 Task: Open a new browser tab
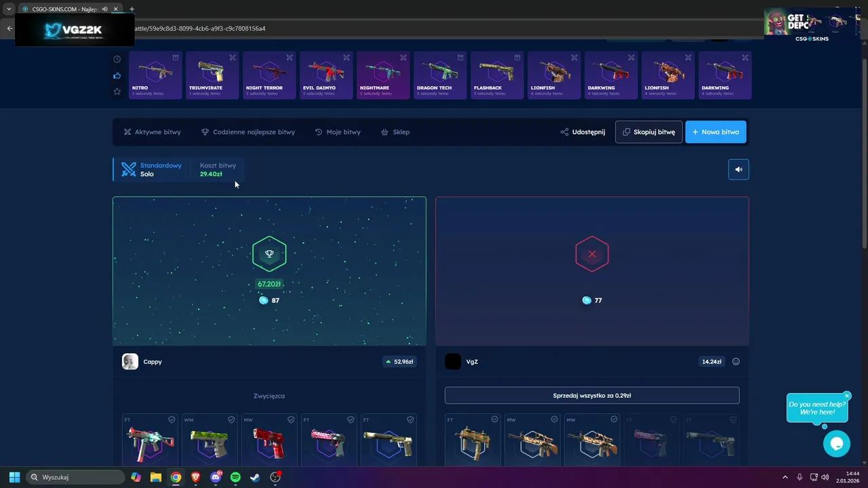coord(132,9)
